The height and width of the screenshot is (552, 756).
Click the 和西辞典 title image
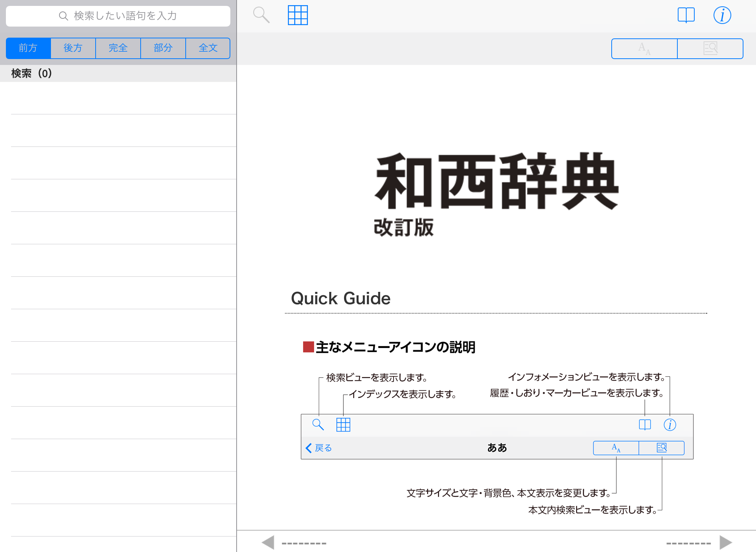coord(496,182)
